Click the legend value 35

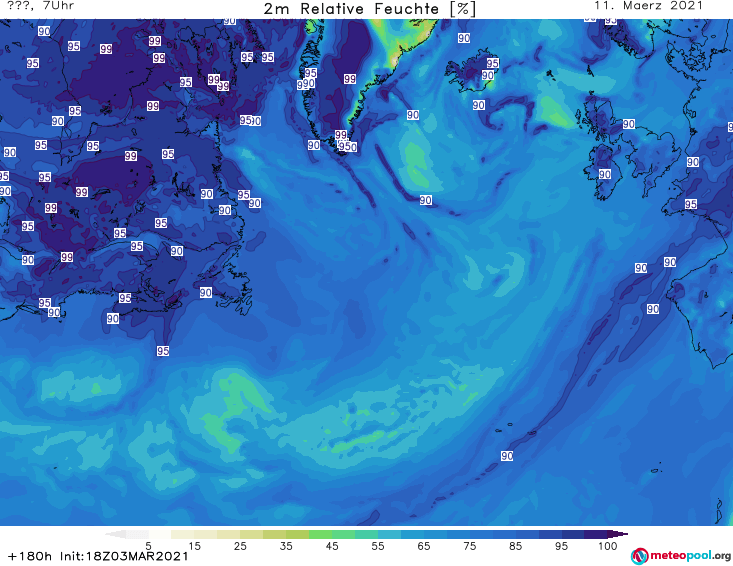click(286, 546)
